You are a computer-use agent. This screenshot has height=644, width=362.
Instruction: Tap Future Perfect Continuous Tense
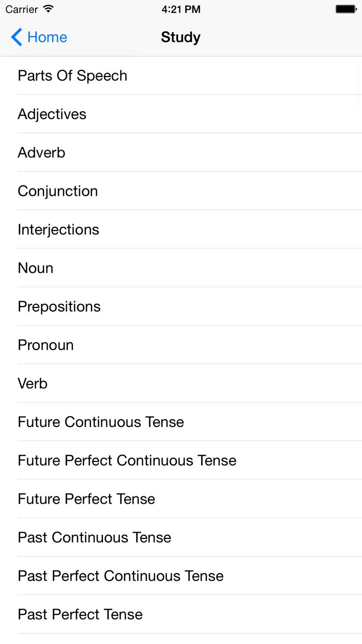[127, 460]
